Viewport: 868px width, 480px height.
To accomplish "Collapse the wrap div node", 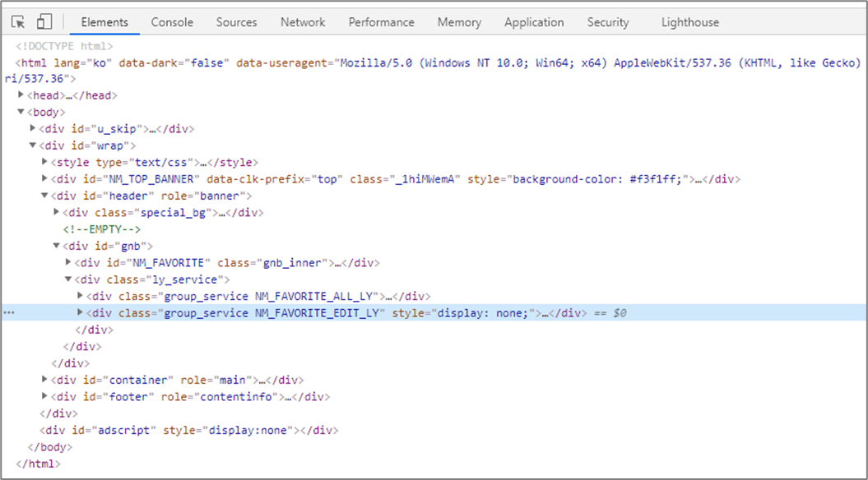I will [33, 145].
